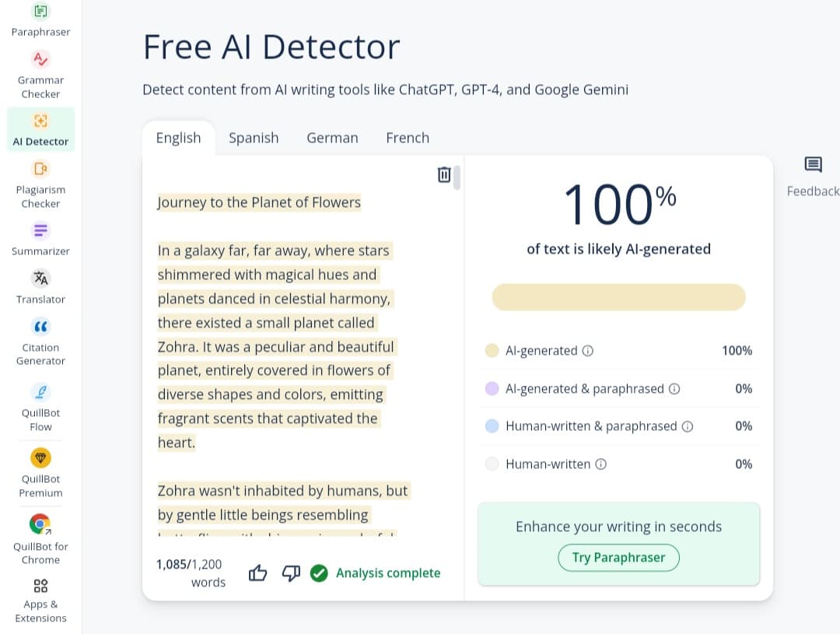Give thumbs up on analysis

click(257, 573)
